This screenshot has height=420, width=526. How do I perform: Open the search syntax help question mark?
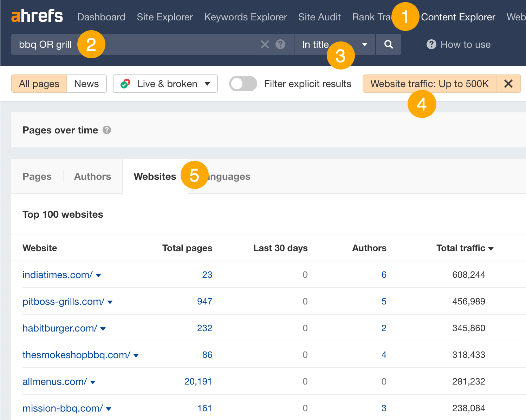pyautogui.click(x=280, y=44)
